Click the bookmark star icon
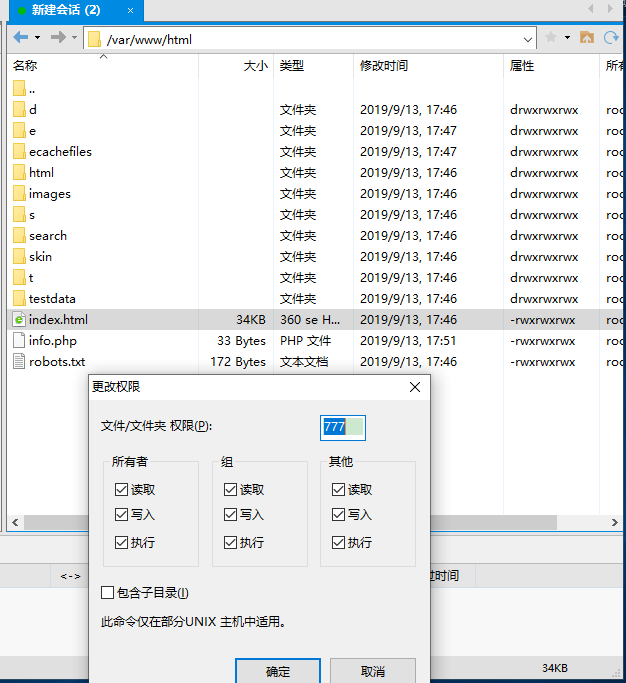The width and height of the screenshot is (626, 683). [x=550, y=38]
